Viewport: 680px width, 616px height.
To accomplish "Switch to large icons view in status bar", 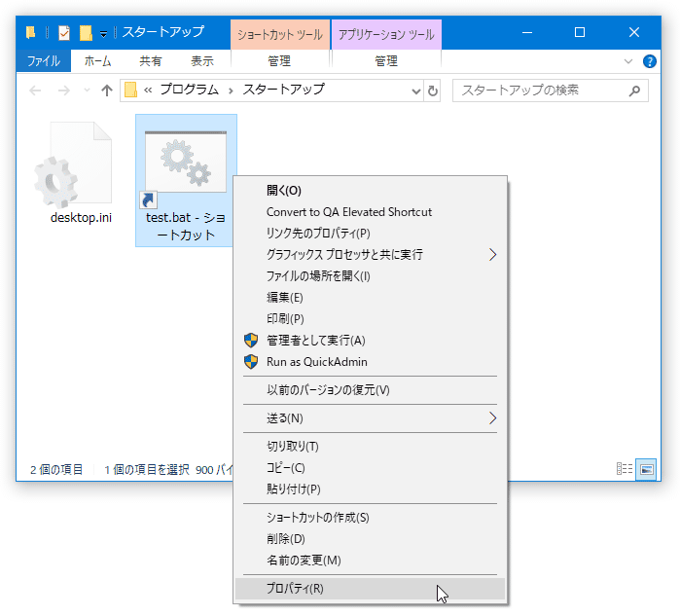I will tap(646, 469).
